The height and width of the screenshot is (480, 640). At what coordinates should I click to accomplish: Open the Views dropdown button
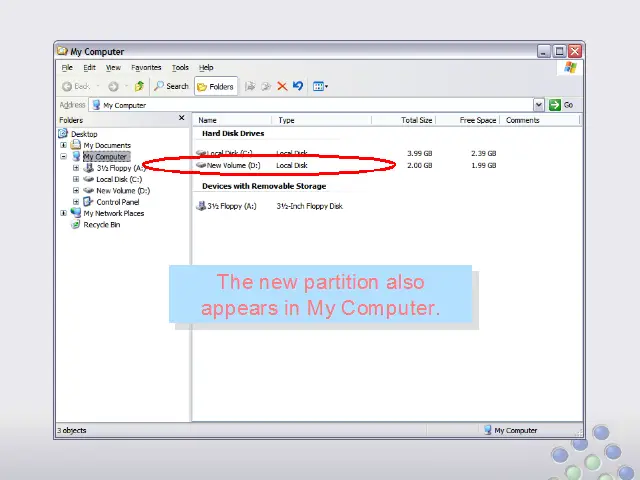(x=320, y=87)
